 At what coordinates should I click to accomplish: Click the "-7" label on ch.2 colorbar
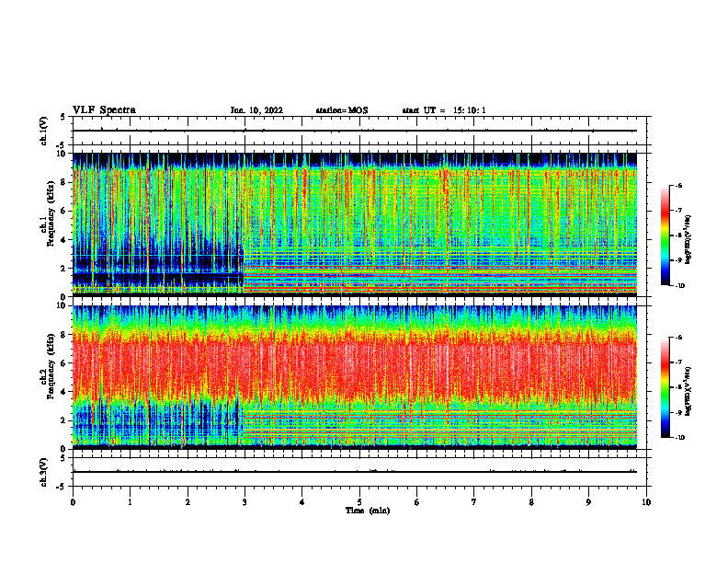679,362
